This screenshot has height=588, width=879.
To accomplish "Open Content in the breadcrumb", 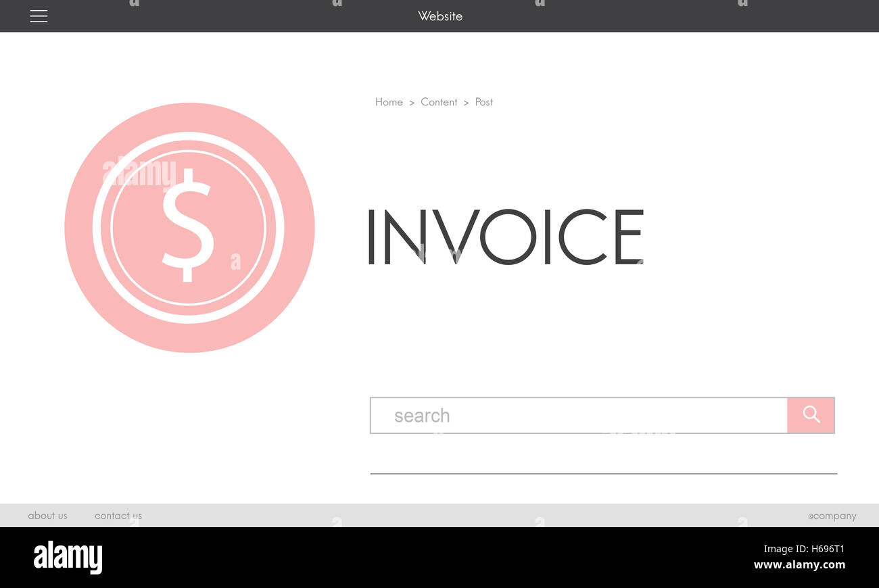I will (x=439, y=102).
